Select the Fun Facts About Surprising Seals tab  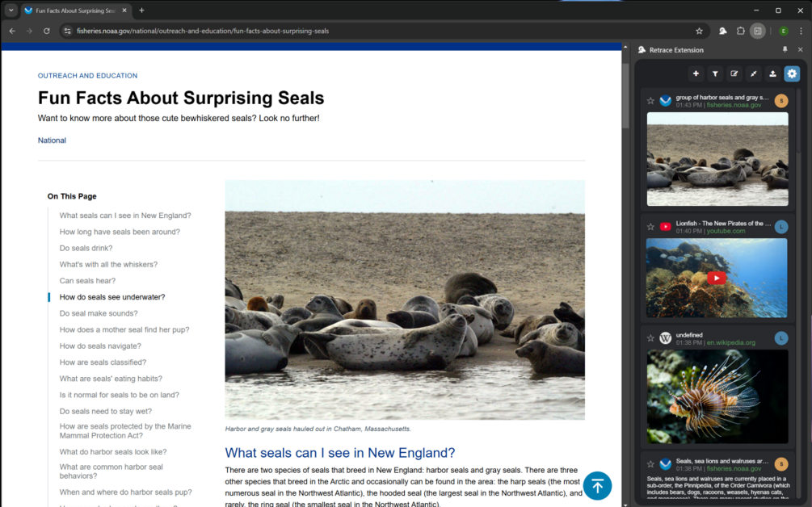click(x=76, y=10)
